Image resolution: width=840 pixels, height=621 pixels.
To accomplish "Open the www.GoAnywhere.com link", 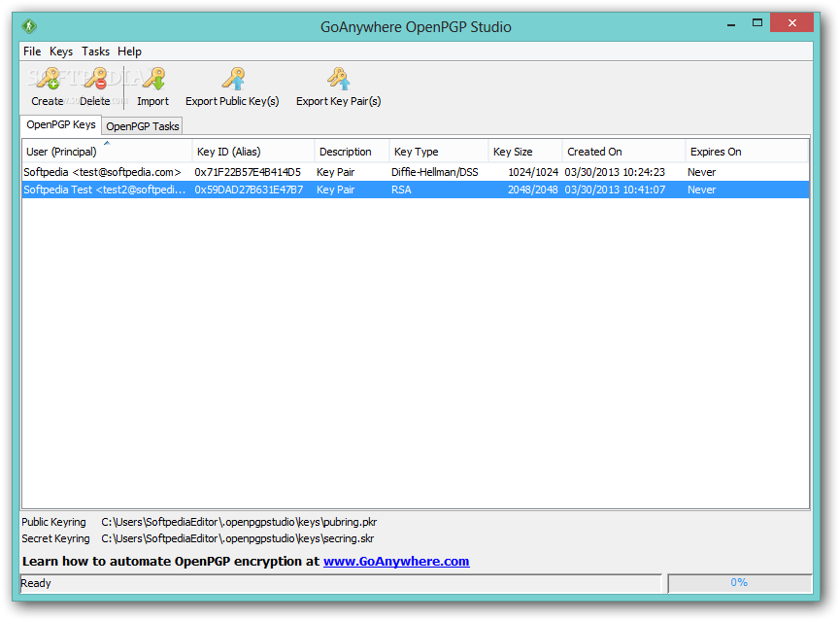I will coord(396,562).
